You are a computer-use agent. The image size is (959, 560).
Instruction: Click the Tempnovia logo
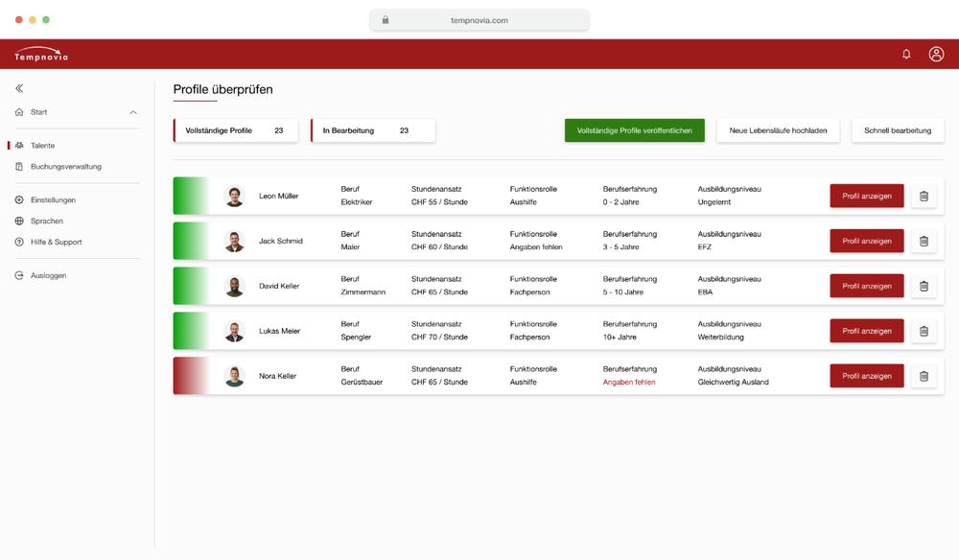[x=41, y=54]
